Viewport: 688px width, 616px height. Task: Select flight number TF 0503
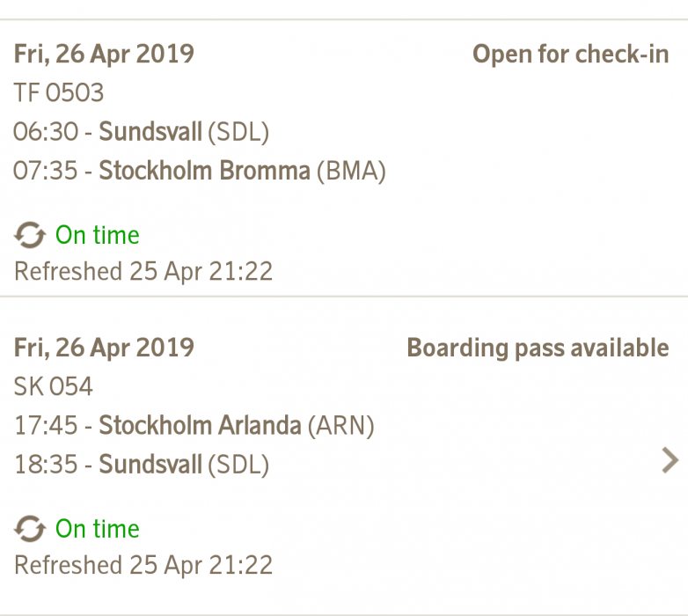pos(59,92)
